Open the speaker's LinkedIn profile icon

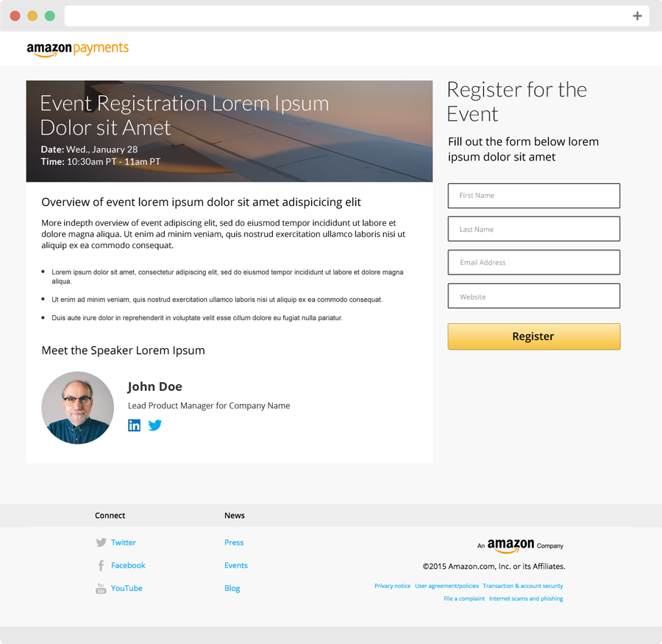tap(135, 425)
